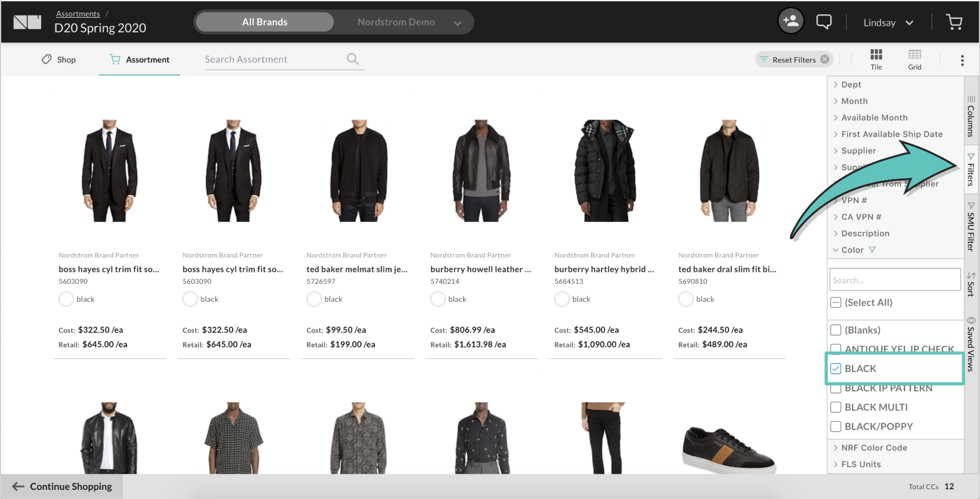The height and width of the screenshot is (499, 980).
Task: Switch to Tile view
Action: [876, 59]
